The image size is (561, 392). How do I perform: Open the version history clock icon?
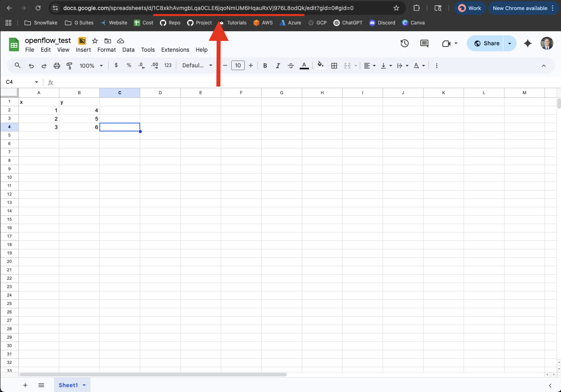(404, 43)
